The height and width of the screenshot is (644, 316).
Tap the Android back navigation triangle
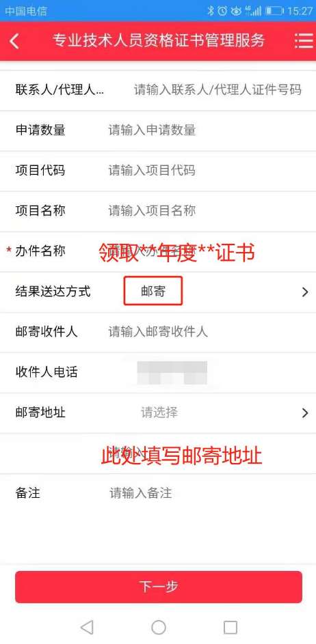(87, 627)
